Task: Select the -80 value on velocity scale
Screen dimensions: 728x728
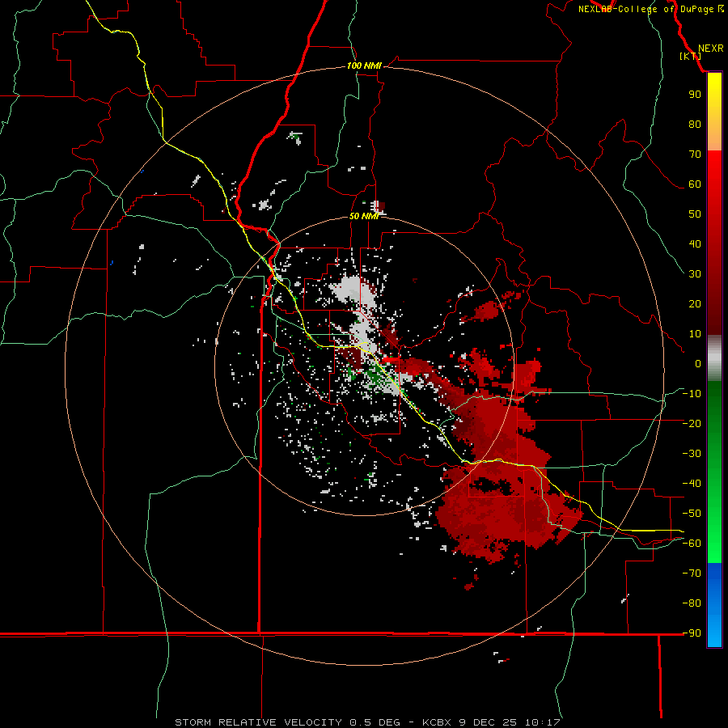Action: coord(692,603)
